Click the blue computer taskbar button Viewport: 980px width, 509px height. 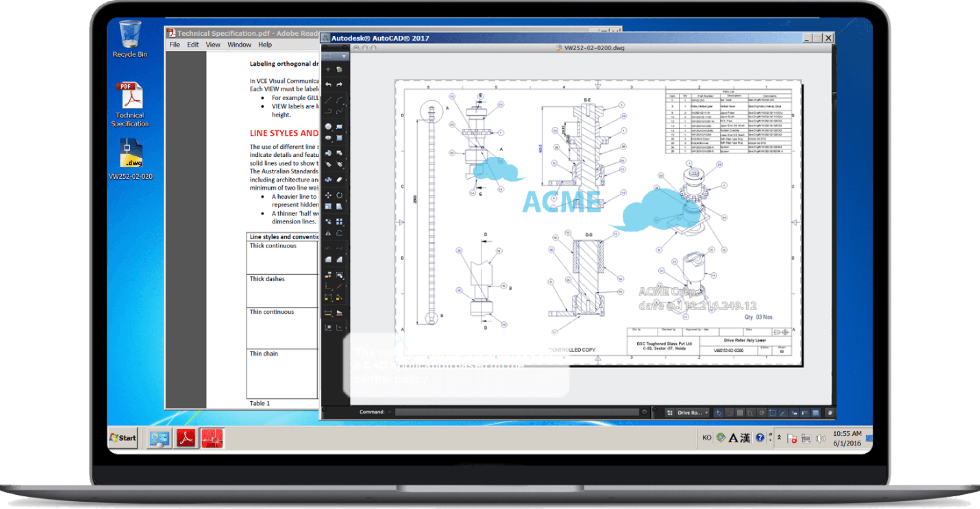[159, 438]
